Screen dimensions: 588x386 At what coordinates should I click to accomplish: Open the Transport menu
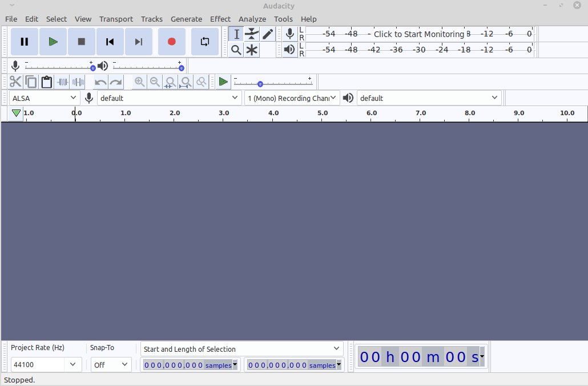tap(116, 19)
